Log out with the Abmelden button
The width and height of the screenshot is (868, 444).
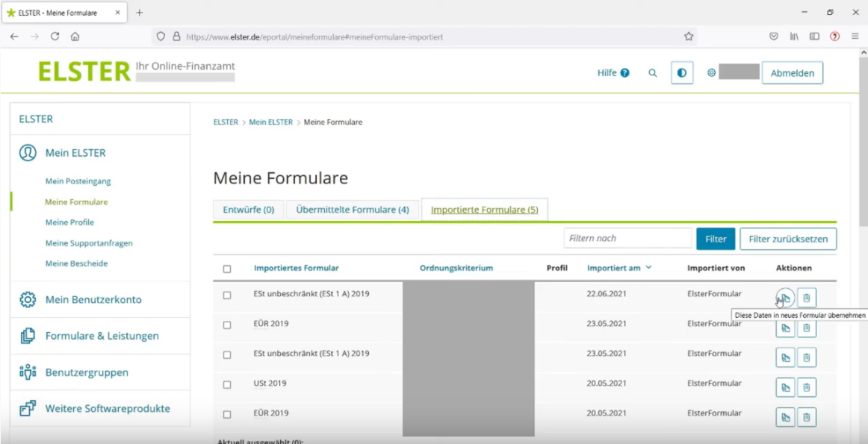pyautogui.click(x=792, y=73)
